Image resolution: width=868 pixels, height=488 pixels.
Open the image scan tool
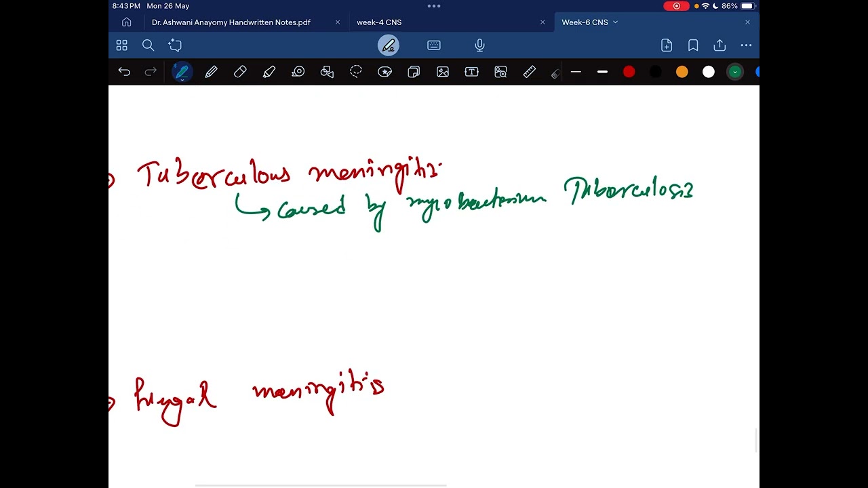pos(501,72)
